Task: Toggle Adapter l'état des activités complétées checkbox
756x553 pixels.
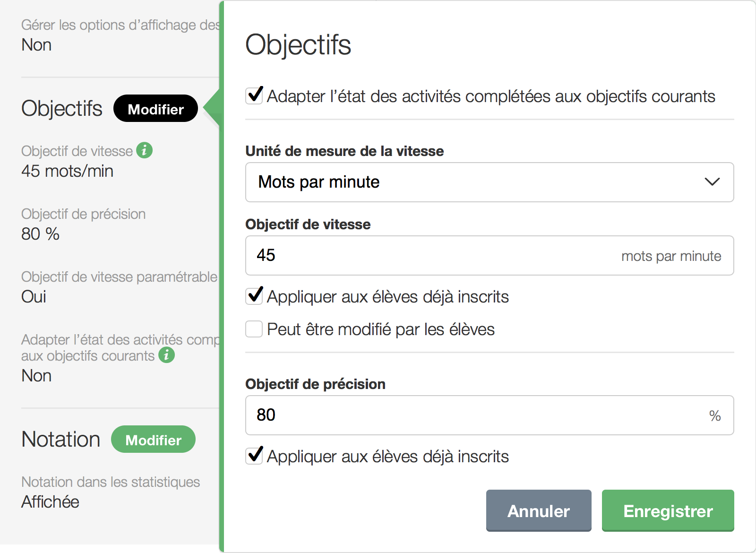Action: tap(254, 95)
